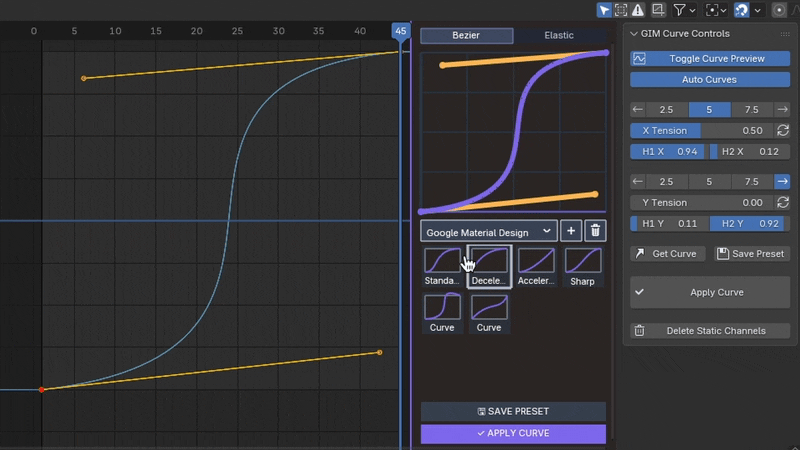Adjust the X Tension slider
This screenshot has width=800, height=450.
click(x=702, y=131)
